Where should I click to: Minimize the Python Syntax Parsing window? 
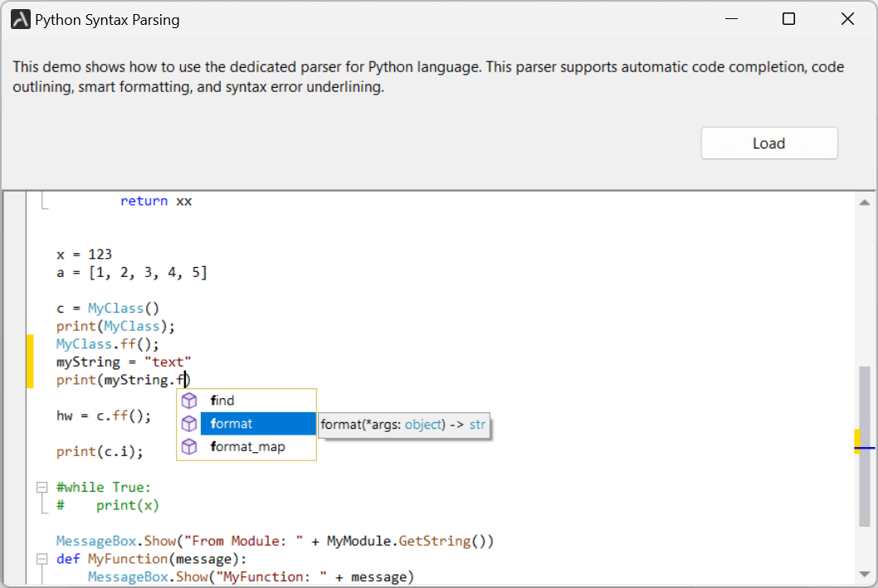coord(731,19)
